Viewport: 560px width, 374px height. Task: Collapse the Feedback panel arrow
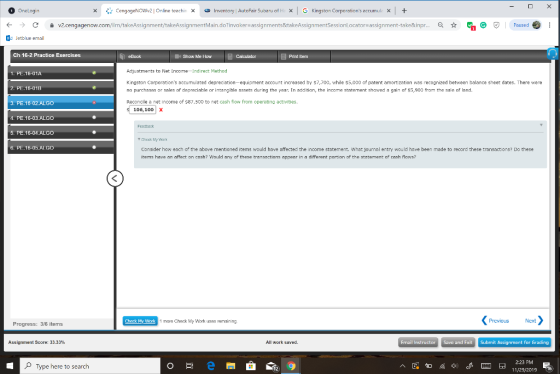point(541,125)
